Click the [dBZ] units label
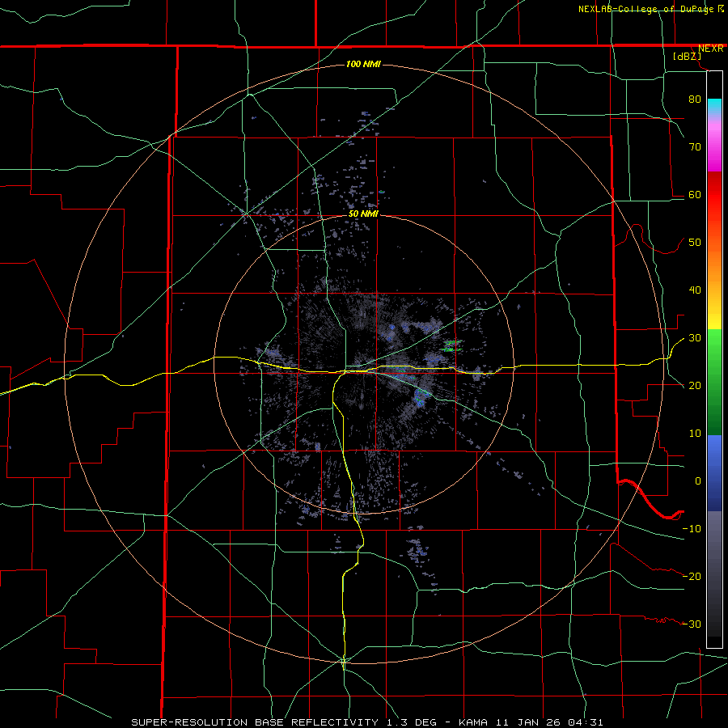Screen dimensions: 728x728 pos(687,57)
